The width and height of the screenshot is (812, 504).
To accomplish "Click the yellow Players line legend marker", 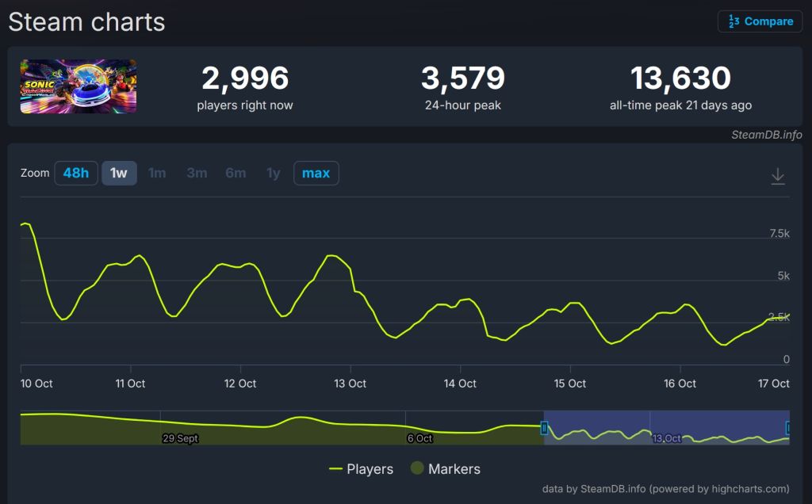I will coord(335,469).
